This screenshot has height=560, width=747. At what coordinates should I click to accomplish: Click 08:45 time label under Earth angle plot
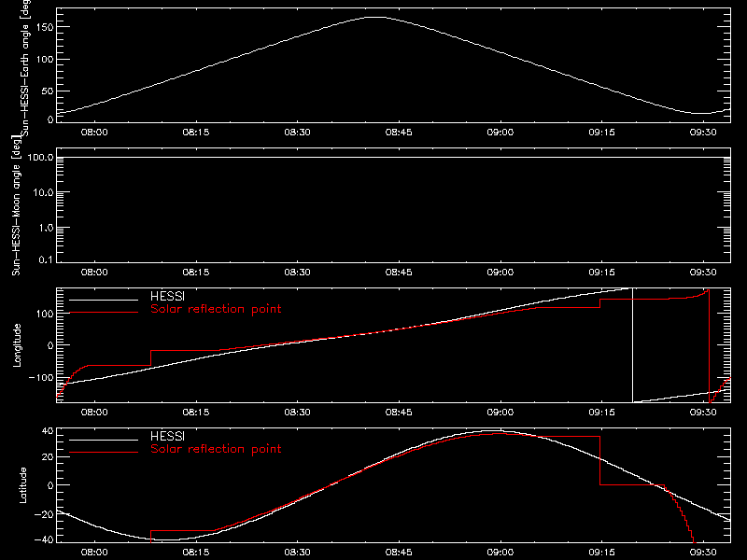(x=399, y=133)
